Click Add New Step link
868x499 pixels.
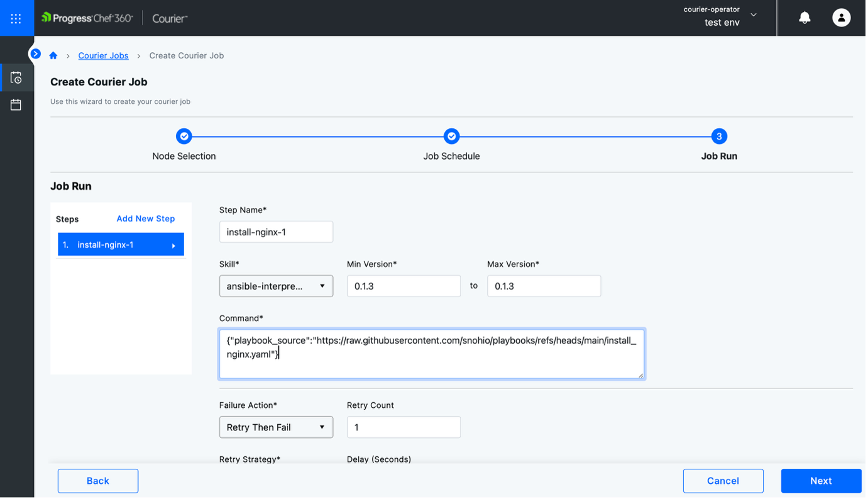pos(146,219)
